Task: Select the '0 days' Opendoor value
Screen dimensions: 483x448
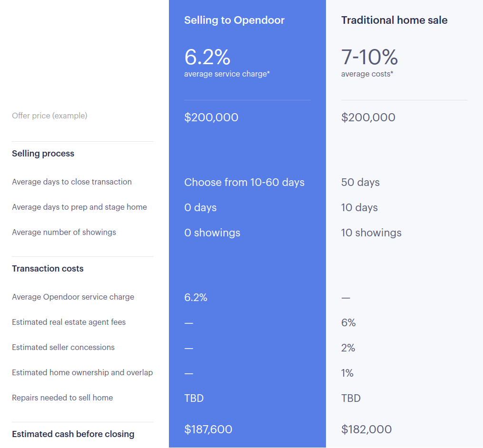Action: 200,207
